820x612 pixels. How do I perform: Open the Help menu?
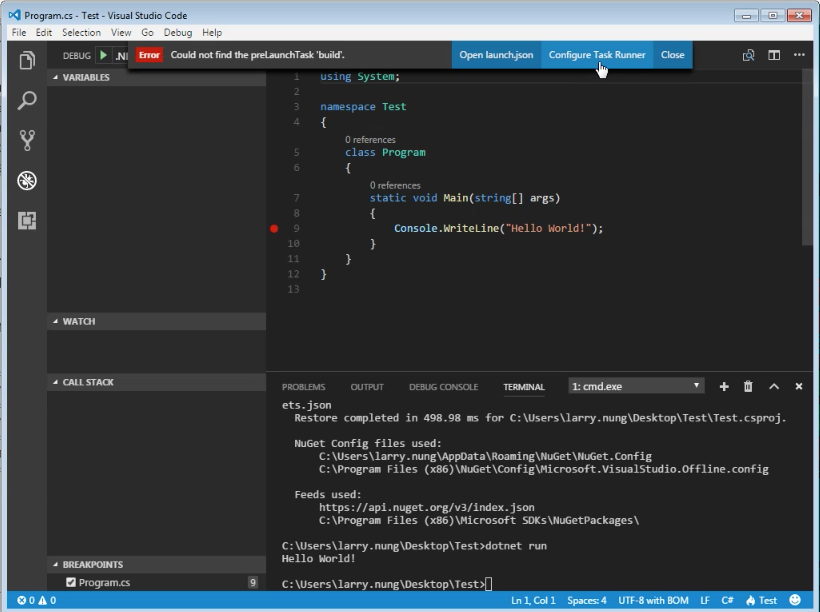click(x=212, y=32)
